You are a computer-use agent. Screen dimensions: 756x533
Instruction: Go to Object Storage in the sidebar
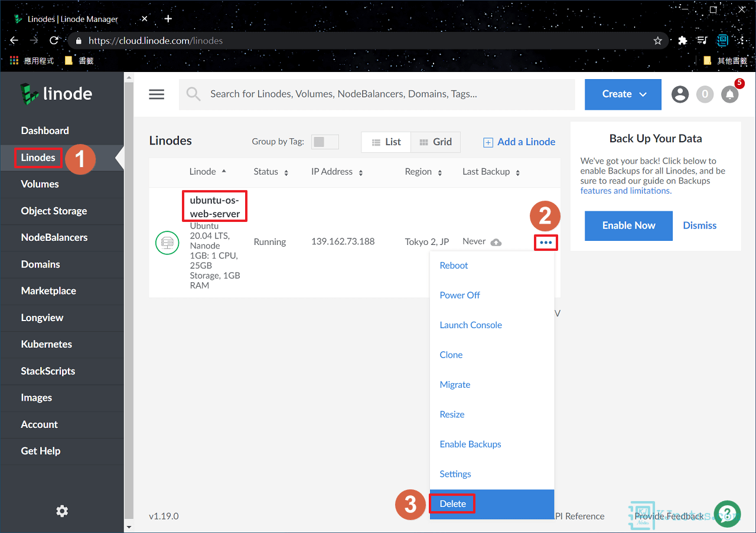pyautogui.click(x=62, y=211)
